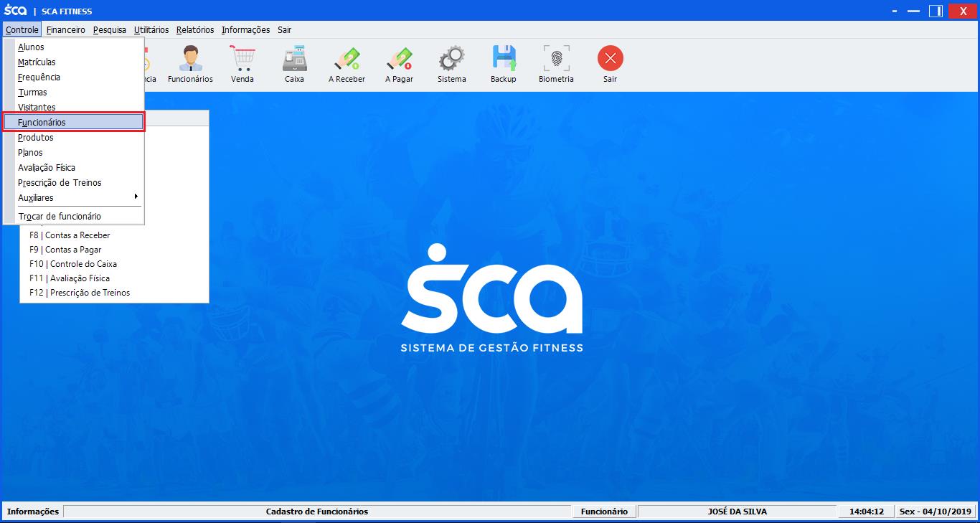Viewport: 980px width, 523px height.
Task: Click F10 Controle do Caixa shortcut
Action: [73, 263]
